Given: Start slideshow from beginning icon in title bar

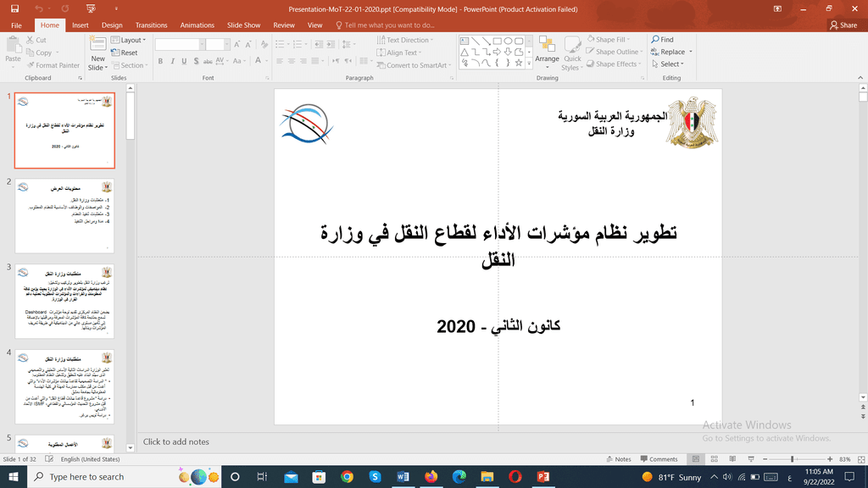Looking at the screenshot, I should [x=91, y=8].
